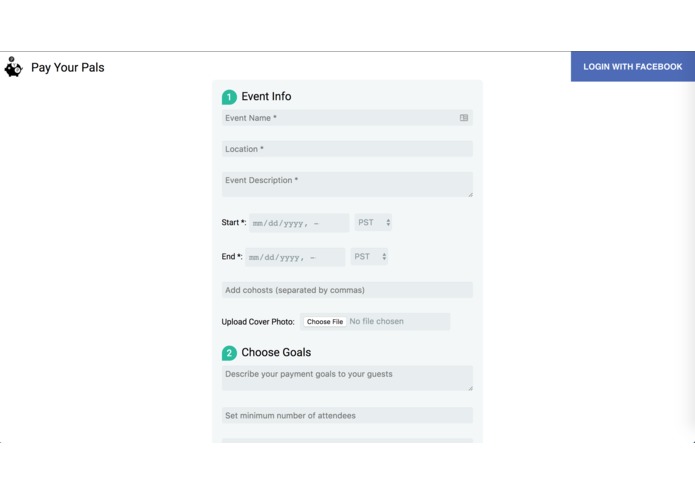Image resolution: width=695 pixels, height=494 pixels.
Task: Click the Start date-time field
Action: coord(299,223)
